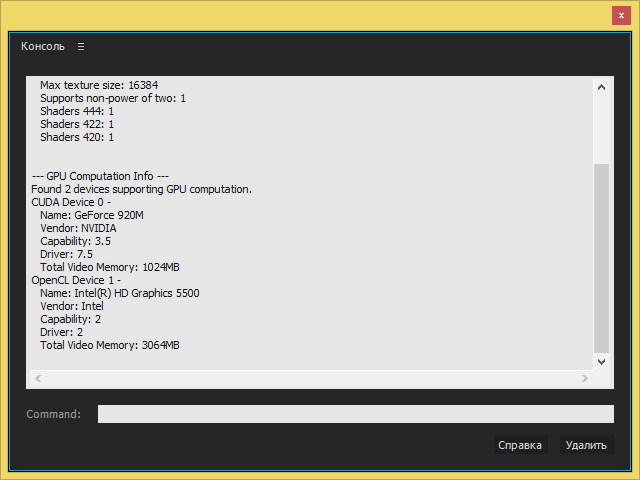The width and height of the screenshot is (640, 480).
Task: Click 'Name: Intel(R) HD Graphics 5500' line
Action: 120,293
